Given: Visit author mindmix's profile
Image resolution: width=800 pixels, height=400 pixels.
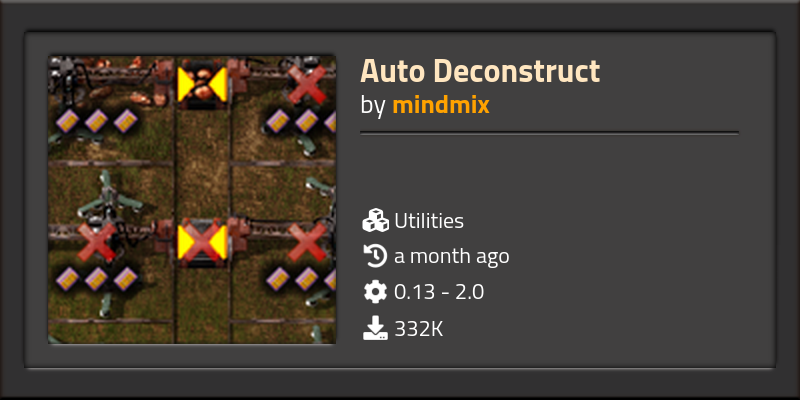Looking at the screenshot, I should pyautogui.click(x=441, y=105).
